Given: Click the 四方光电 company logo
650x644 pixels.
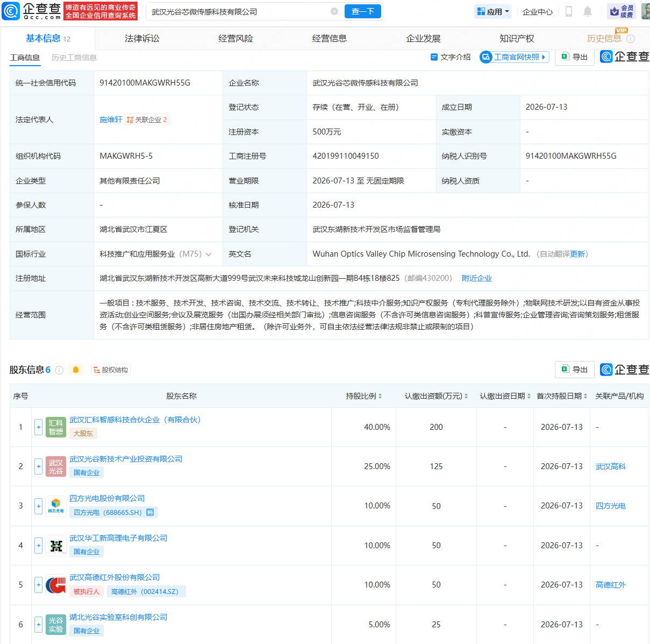Looking at the screenshot, I should pyautogui.click(x=56, y=506).
